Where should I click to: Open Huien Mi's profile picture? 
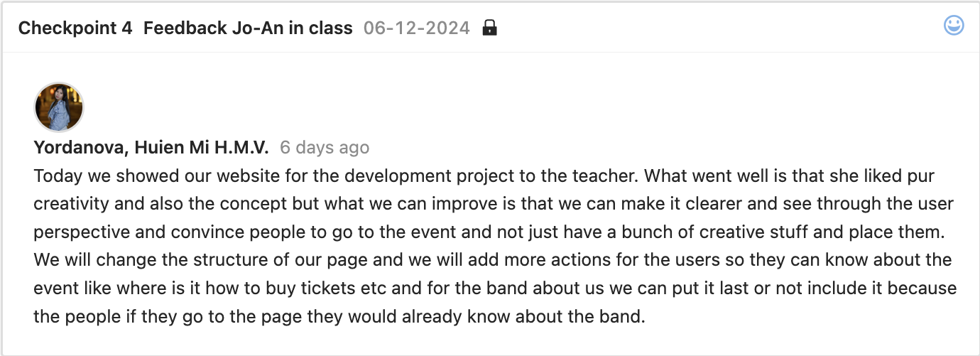60,107
